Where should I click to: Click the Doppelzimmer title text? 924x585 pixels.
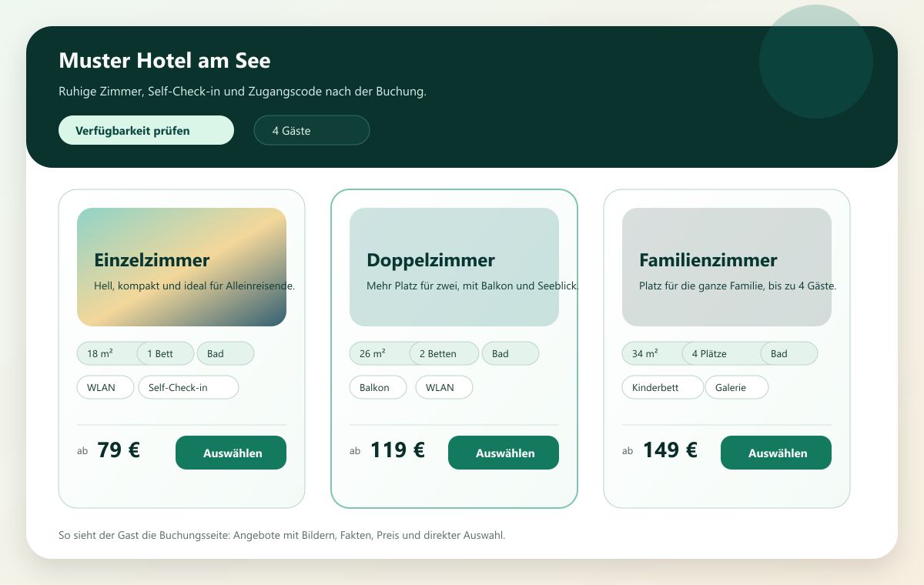click(430, 260)
